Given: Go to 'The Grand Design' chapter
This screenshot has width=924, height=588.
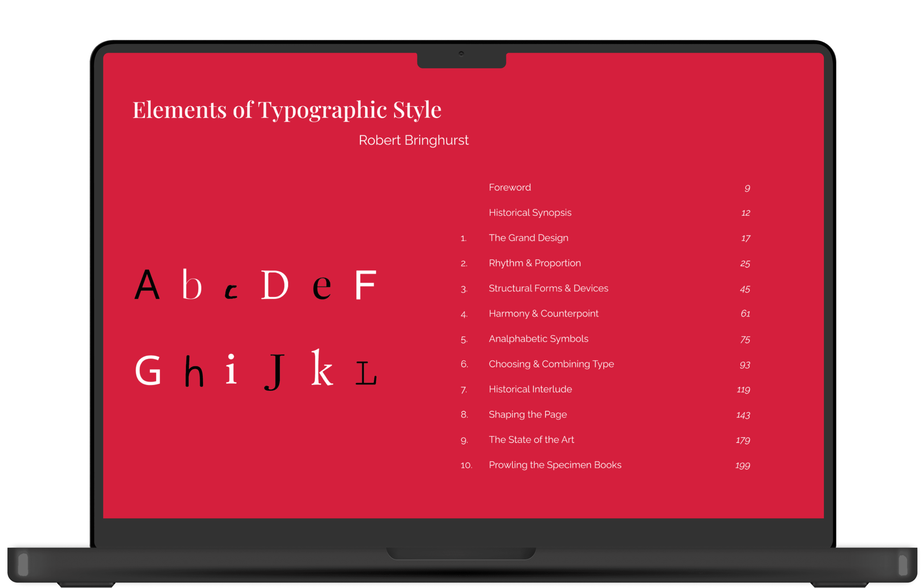Looking at the screenshot, I should coord(528,238).
